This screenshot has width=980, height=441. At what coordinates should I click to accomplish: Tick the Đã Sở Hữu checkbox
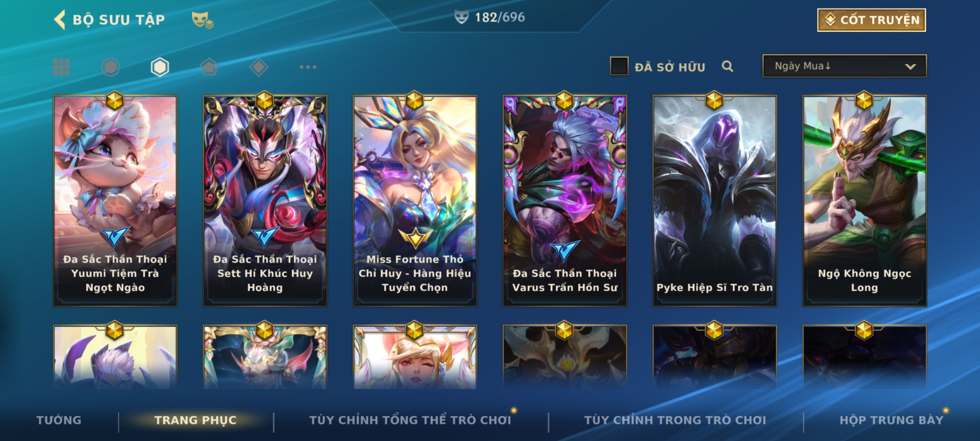coord(619,66)
